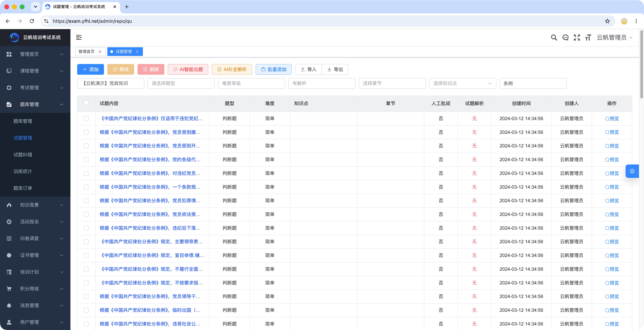This screenshot has width=644, height=330.
Task: Click the 问卷调查 sidebar icon
Action: [x=9, y=238]
